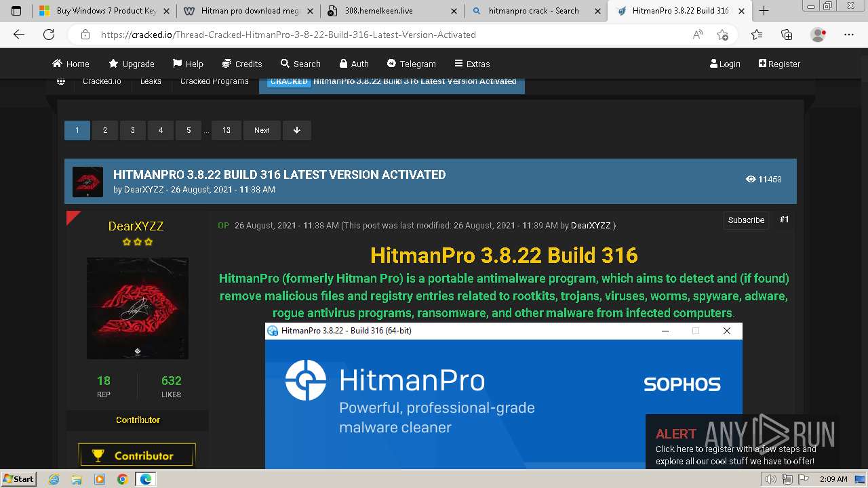Viewport: 868px width, 488px height.
Task: Open the Telegram menu item
Action: (x=411, y=64)
